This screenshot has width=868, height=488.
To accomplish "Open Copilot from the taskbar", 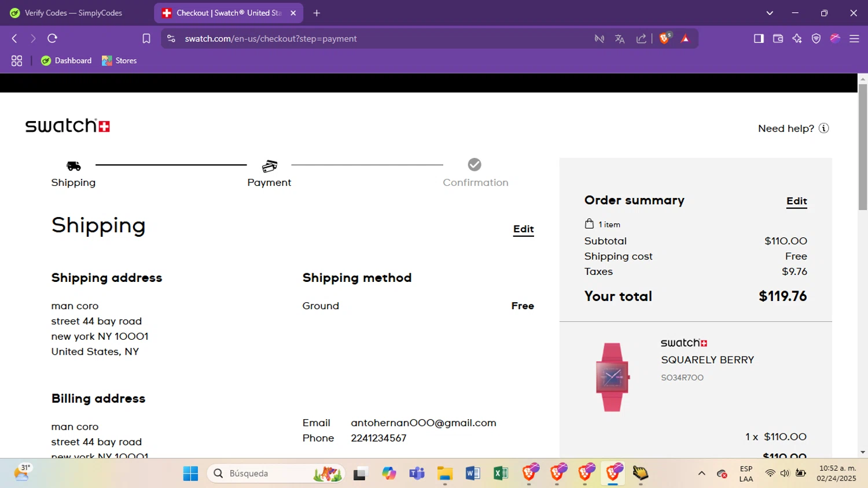I will coord(389,474).
